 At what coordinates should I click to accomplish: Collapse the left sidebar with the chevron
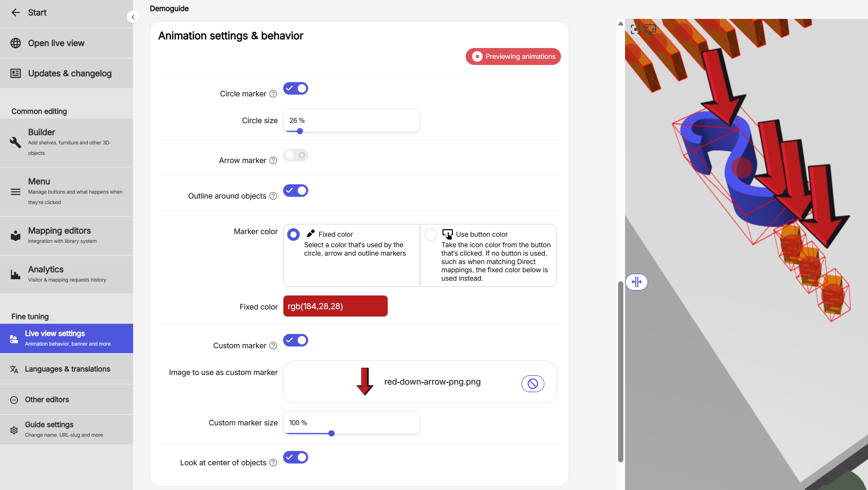coord(133,17)
